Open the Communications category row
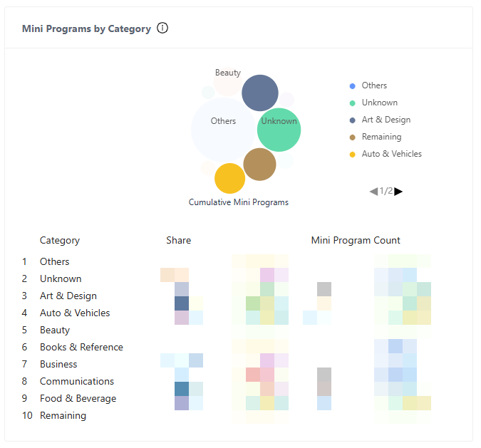This screenshot has height=448, width=481. [77, 381]
